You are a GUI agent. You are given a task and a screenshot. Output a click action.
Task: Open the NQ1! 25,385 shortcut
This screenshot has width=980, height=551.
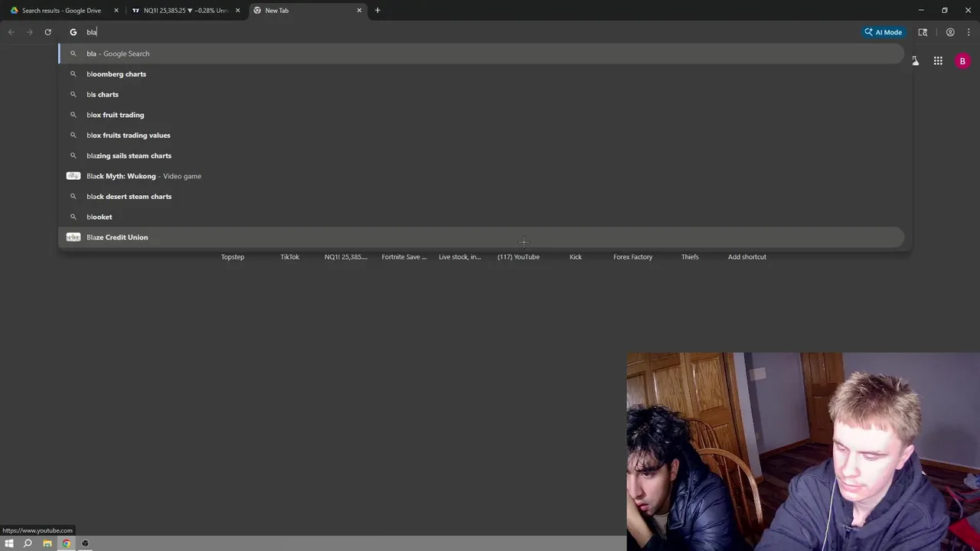point(346,256)
